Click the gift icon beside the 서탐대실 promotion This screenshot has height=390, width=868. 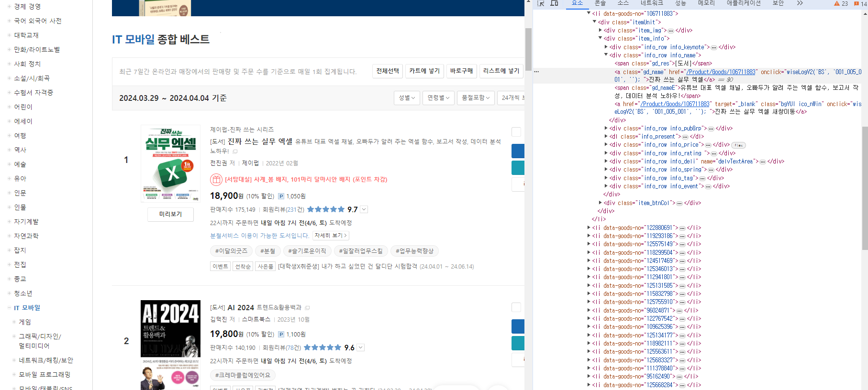click(216, 180)
